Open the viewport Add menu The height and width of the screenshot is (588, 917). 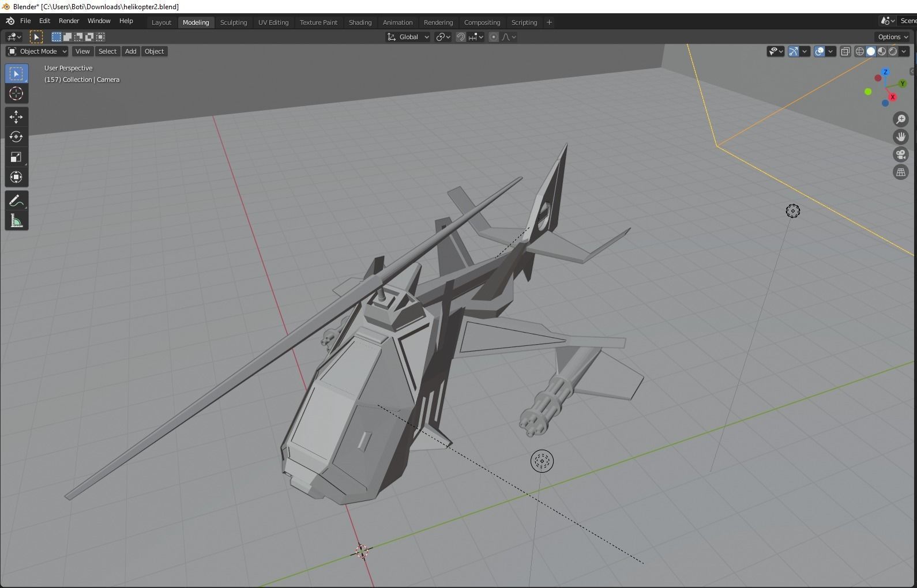131,51
